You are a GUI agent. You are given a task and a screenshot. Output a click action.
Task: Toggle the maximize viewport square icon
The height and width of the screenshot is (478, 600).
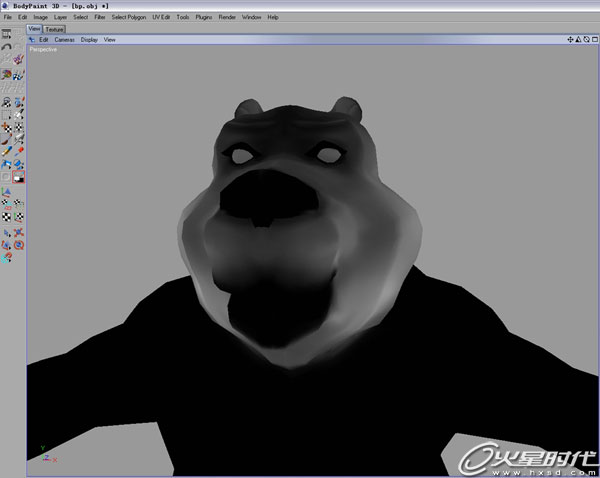coord(595,39)
